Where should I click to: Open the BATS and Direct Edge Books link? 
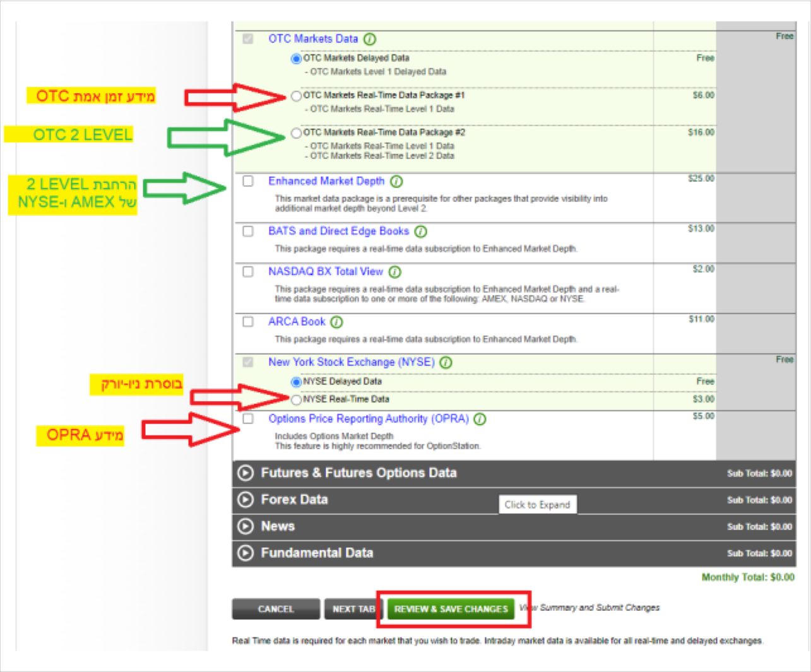click(338, 232)
